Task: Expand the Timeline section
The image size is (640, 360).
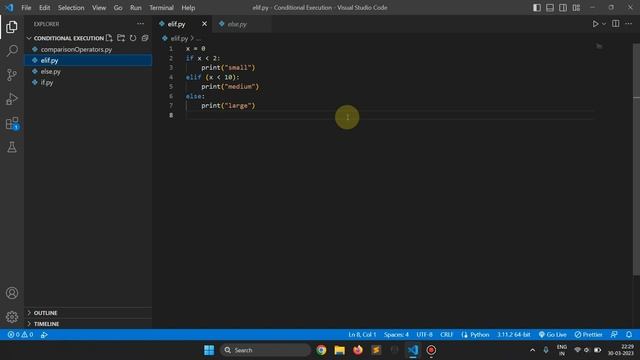Action: [x=88, y=324]
